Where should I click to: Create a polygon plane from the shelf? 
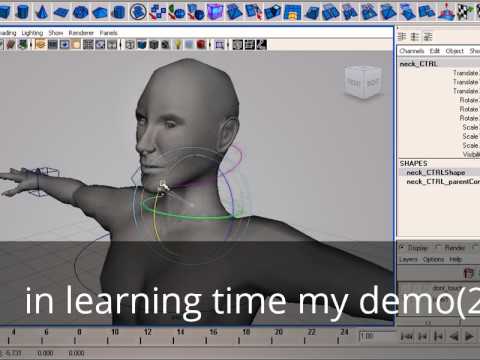point(61,13)
